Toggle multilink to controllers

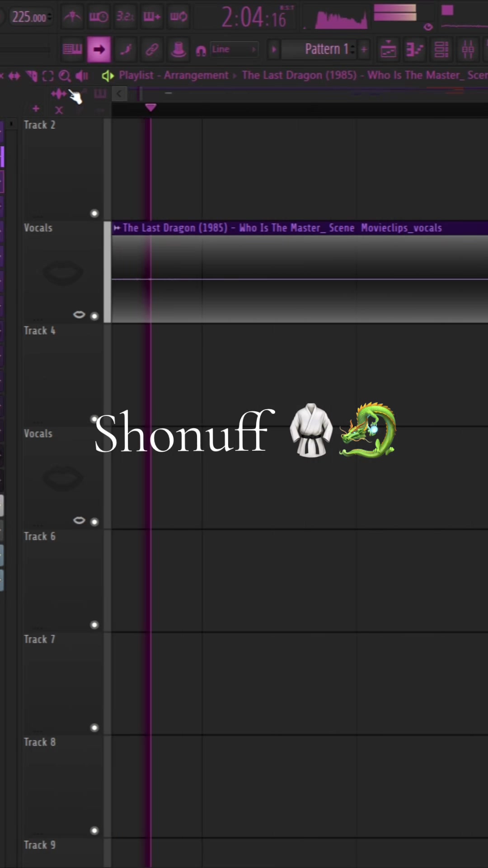(x=152, y=49)
